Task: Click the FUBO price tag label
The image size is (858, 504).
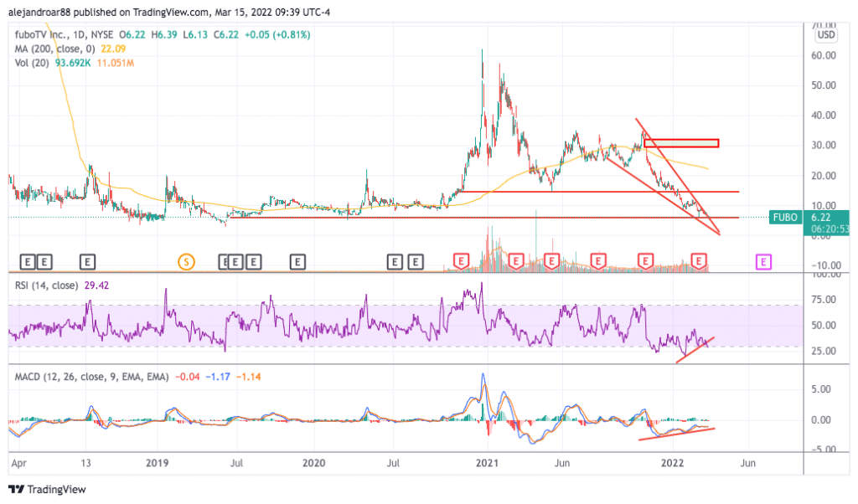Action: pyautogui.click(x=785, y=218)
